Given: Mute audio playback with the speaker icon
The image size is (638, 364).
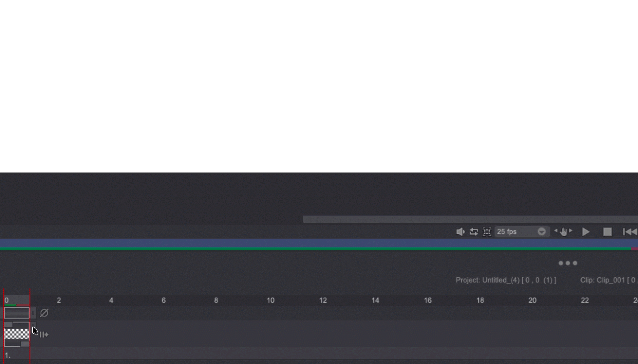Looking at the screenshot, I should pyautogui.click(x=460, y=232).
